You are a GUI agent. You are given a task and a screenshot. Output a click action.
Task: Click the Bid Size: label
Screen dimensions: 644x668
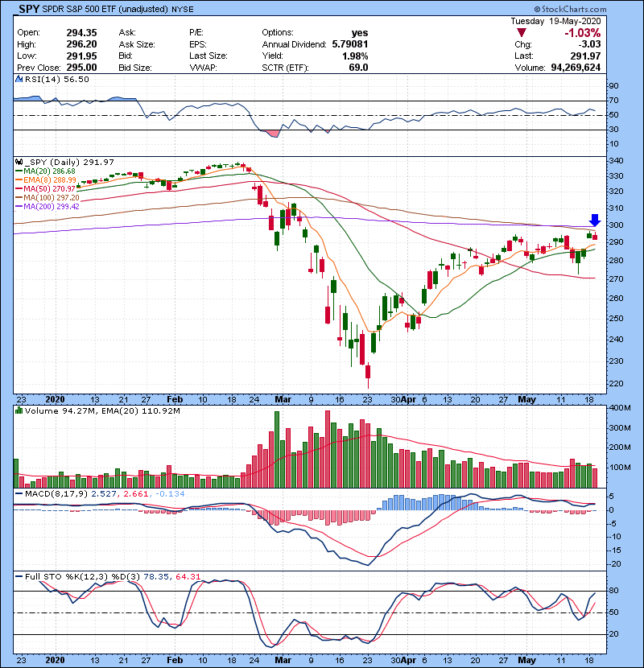[x=135, y=68]
